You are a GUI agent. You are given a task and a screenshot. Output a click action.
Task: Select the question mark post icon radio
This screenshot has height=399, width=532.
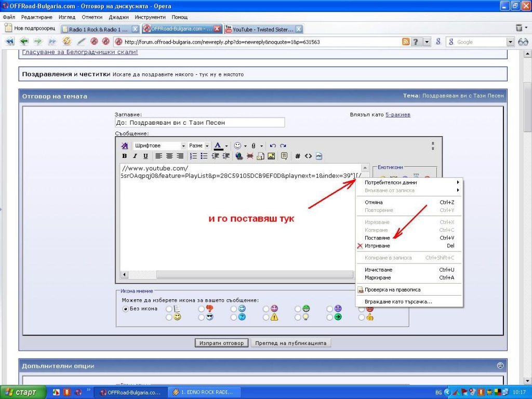tap(233, 317)
